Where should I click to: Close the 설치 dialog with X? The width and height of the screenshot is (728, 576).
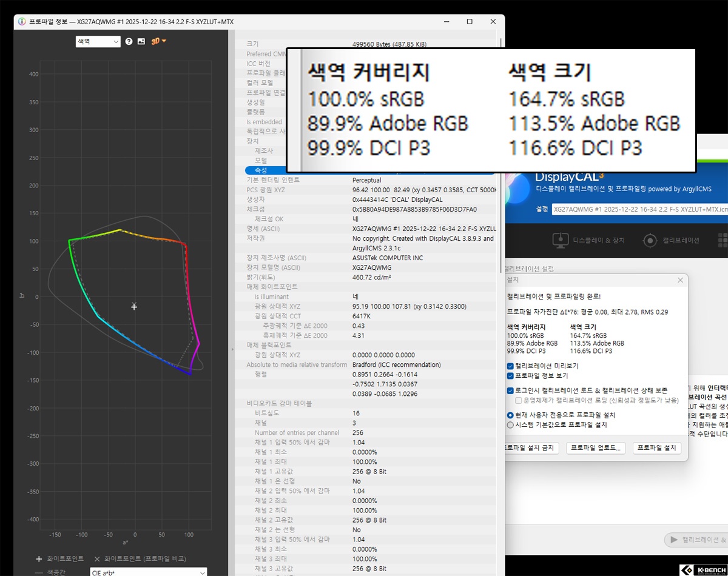pos(680,280)
